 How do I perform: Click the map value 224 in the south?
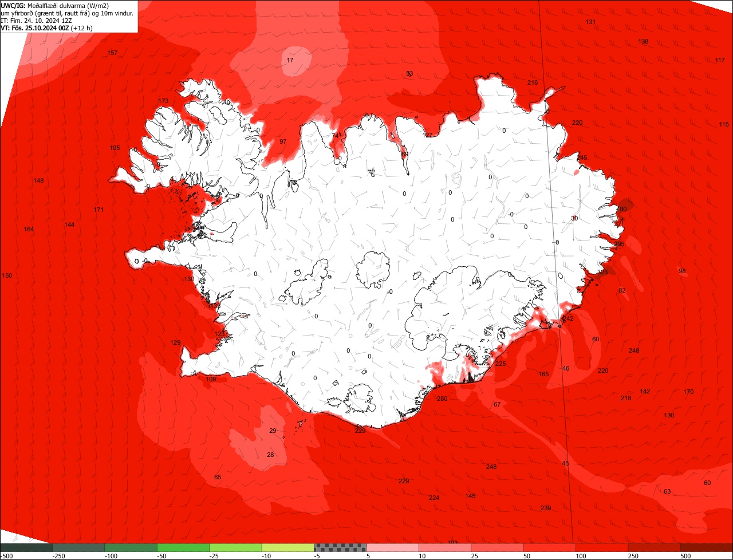coord(434,498)
